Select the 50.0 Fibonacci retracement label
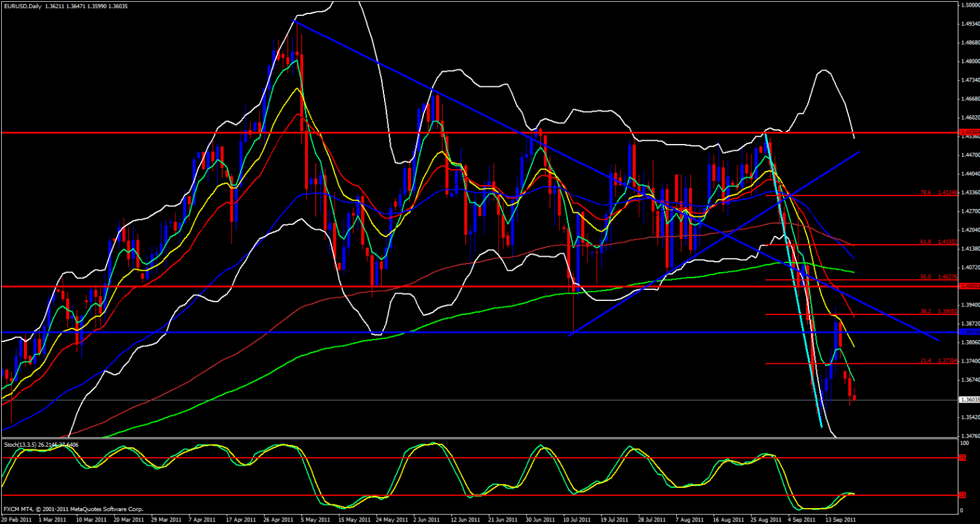This screenshot has height=524, width=980. click(x=925, y=277)
